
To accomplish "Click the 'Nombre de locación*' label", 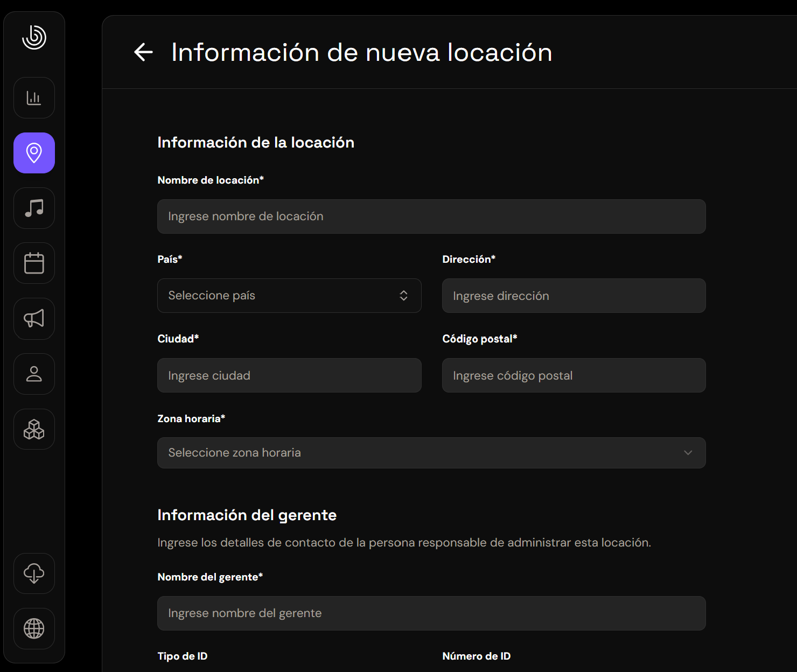I will [x=211, y=180].
